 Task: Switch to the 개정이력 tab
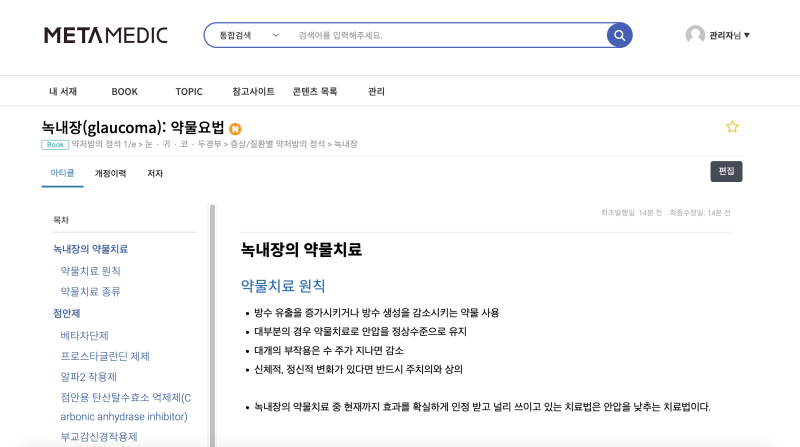pyautogui.click(x=110, y=173)
